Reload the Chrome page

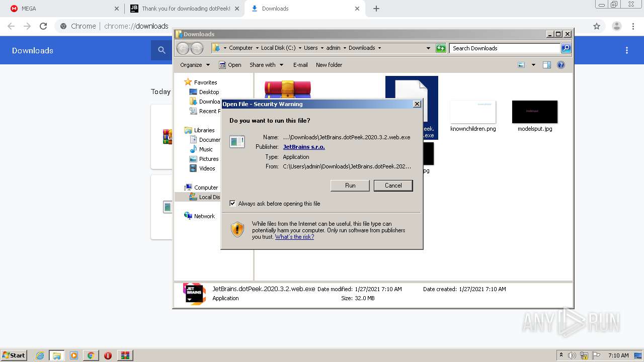43,26
